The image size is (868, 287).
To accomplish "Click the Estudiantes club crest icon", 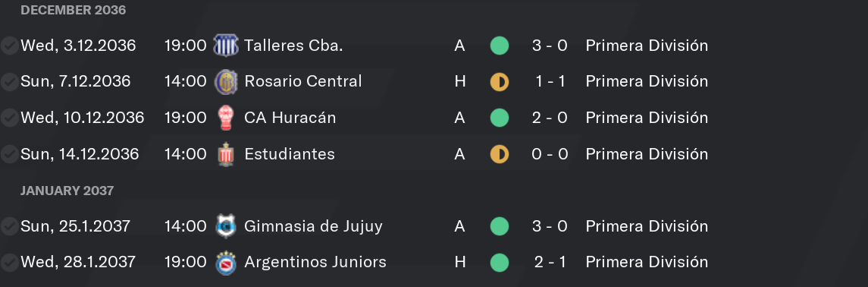I will tap(225, 153).
